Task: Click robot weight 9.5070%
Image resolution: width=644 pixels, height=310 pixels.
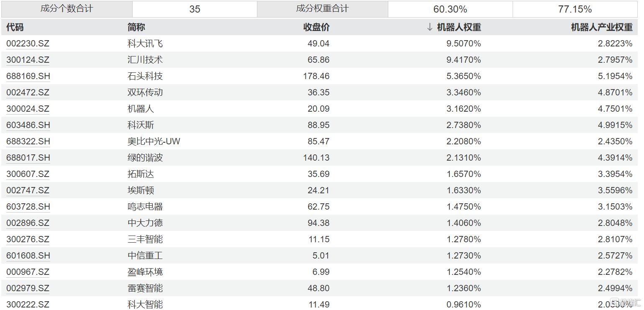Action: [464, 44]
